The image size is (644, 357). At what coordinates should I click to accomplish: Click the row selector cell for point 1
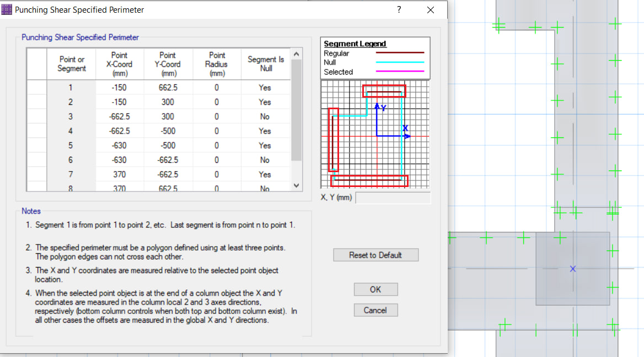37,88
